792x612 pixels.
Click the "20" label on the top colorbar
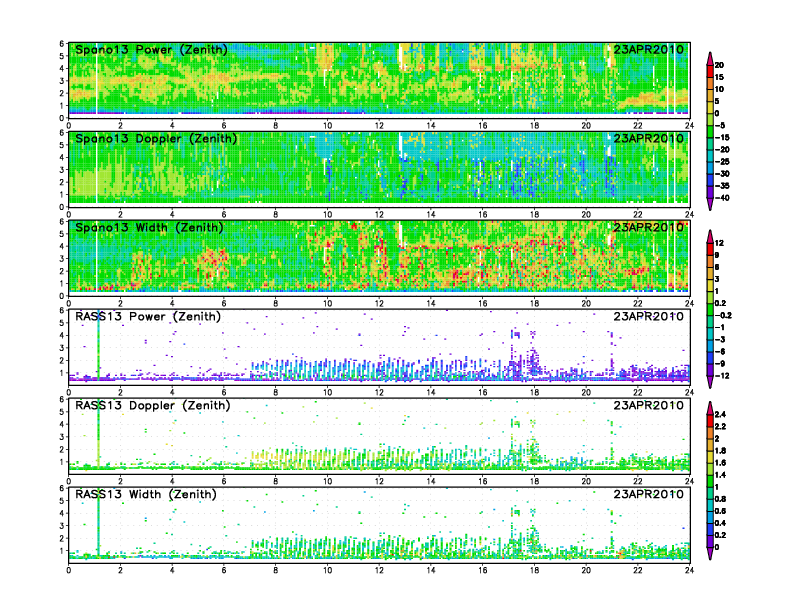(719, 65)
